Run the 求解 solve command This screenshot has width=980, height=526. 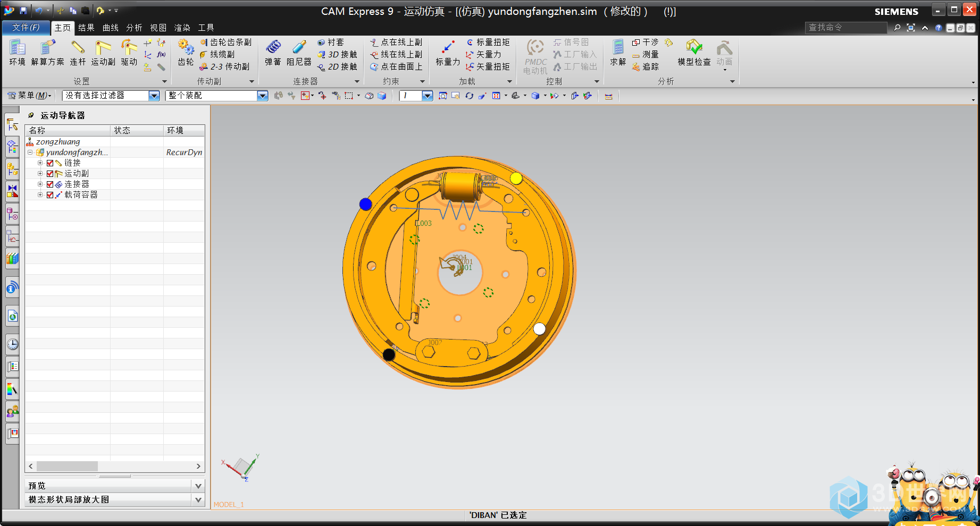coord(618,53)
